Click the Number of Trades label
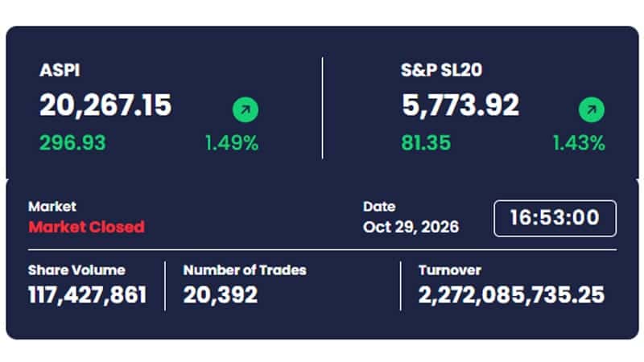Viewport: 644px width, 362px height. 245,270
